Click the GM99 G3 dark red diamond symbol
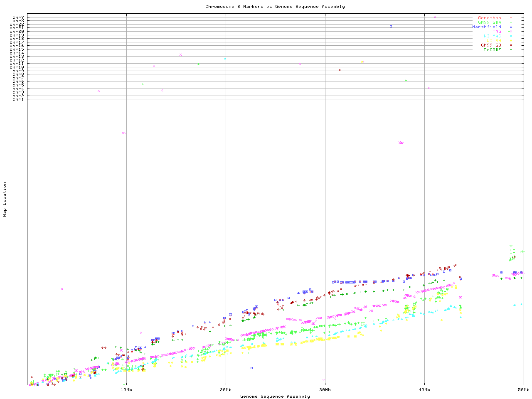The image size is (532, 399). pos(511,45)
